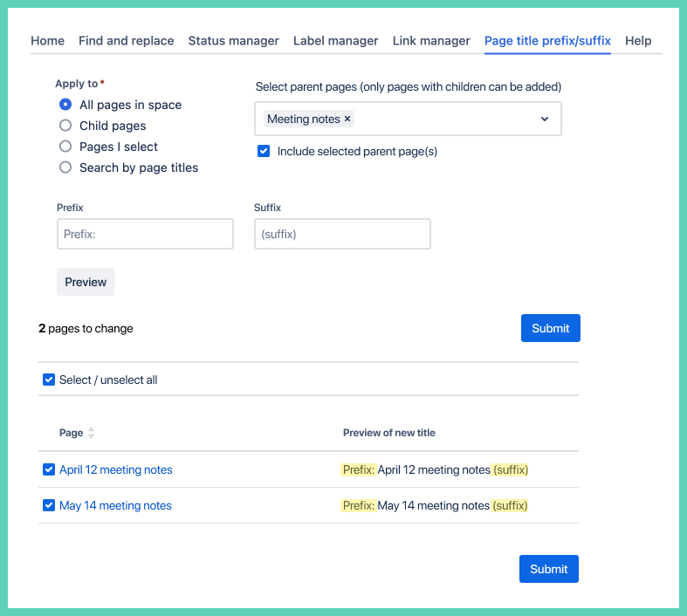Open the Status manager tab
This screenshot has height=616, width=687.
pyautogui.click(x=233, y=41)
